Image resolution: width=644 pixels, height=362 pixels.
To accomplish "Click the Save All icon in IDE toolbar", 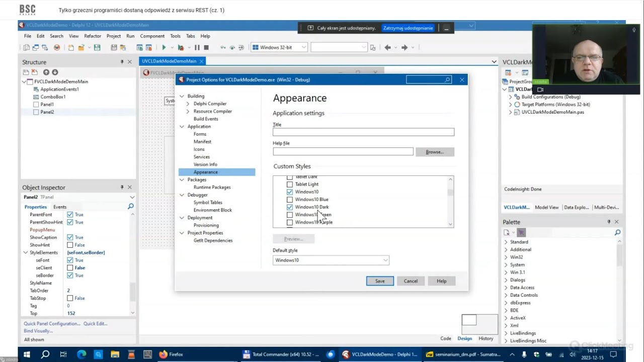I will (114, 47).
